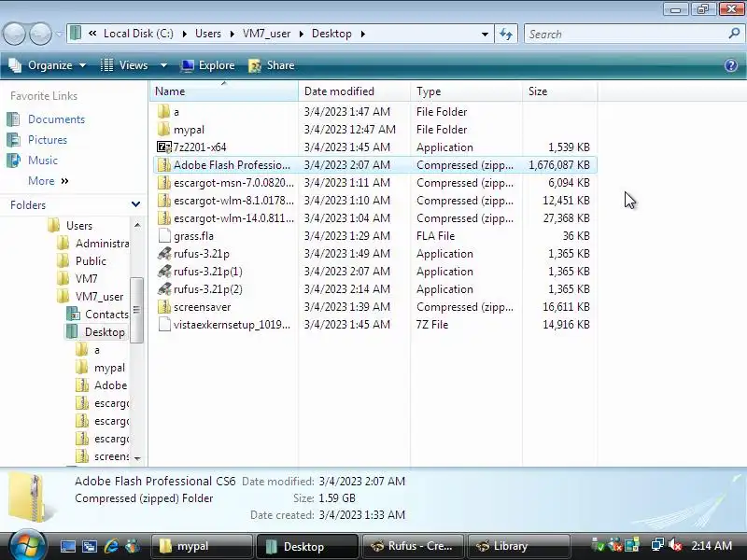Click the Views button
747x560 pixels.
point(125,65)
